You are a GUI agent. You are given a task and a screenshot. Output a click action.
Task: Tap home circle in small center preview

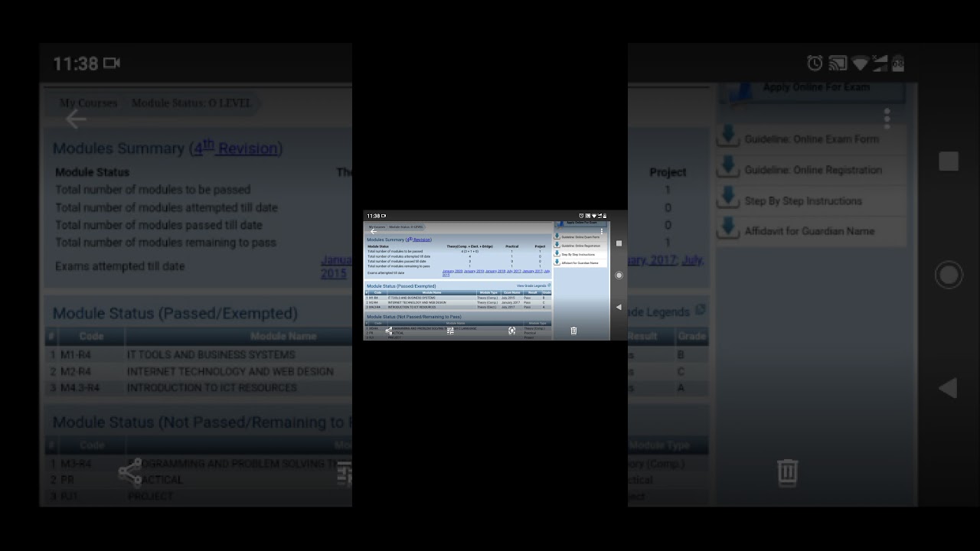619,275
